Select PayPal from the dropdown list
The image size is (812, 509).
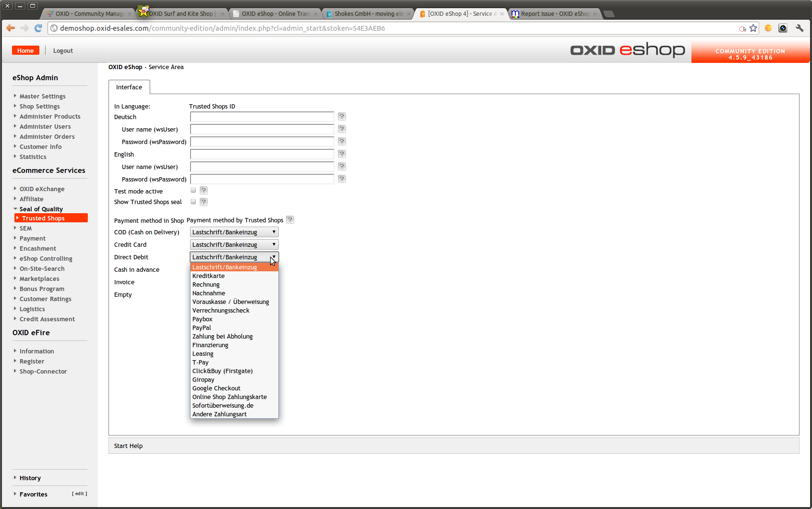click(202, 328)
